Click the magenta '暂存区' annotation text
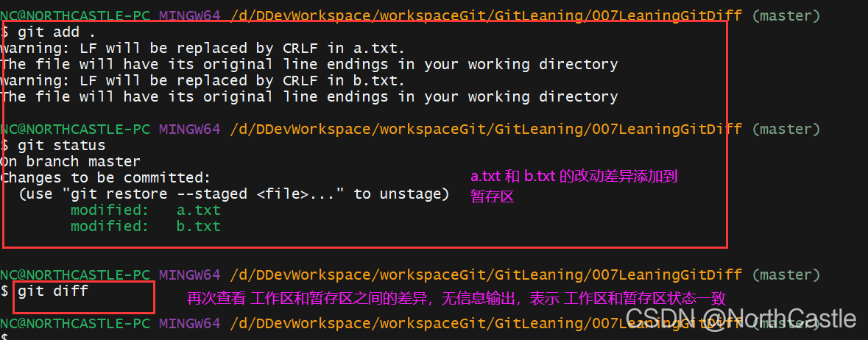The image size is (868, 340). (492, 196)
